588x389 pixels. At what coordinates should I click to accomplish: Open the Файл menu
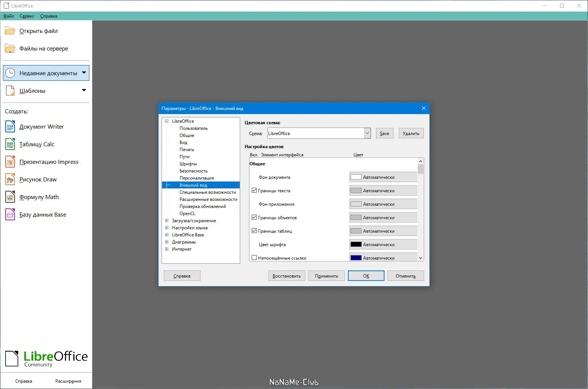click(x=9, y=16)
